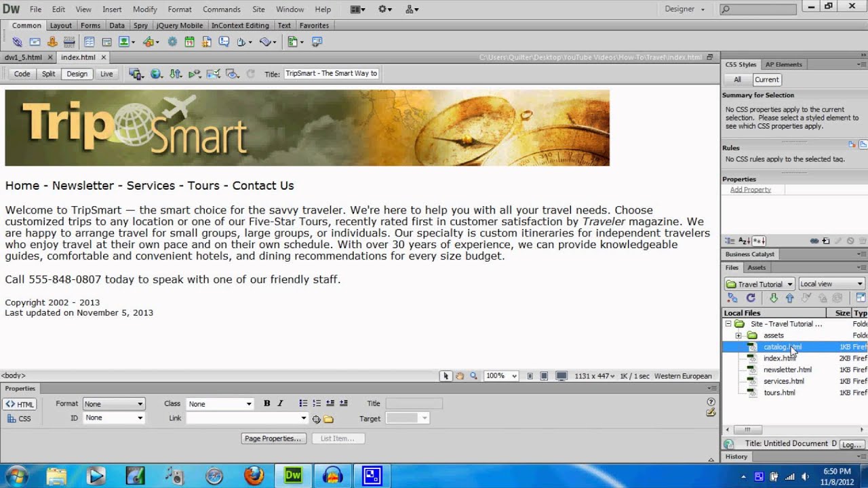Viewport: 868px width, 488px height.
Task: Put files blue up arrow
Action: tap(789, 298)
